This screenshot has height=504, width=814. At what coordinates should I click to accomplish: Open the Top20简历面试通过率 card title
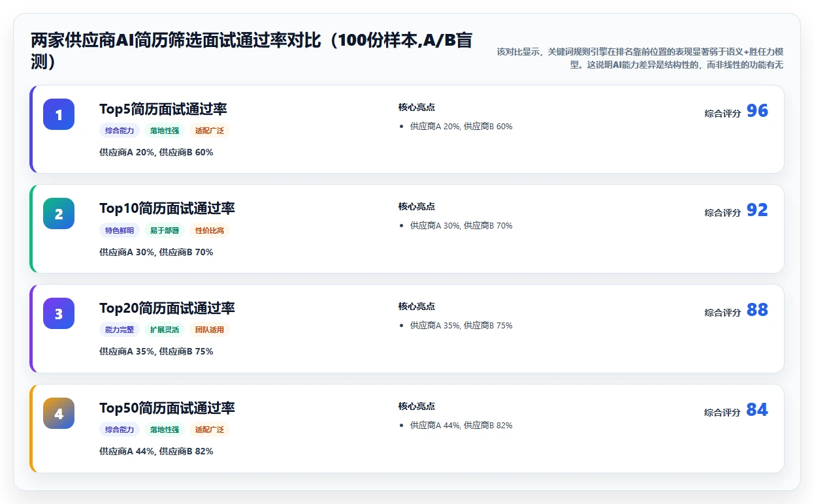(x=167, y=308)
